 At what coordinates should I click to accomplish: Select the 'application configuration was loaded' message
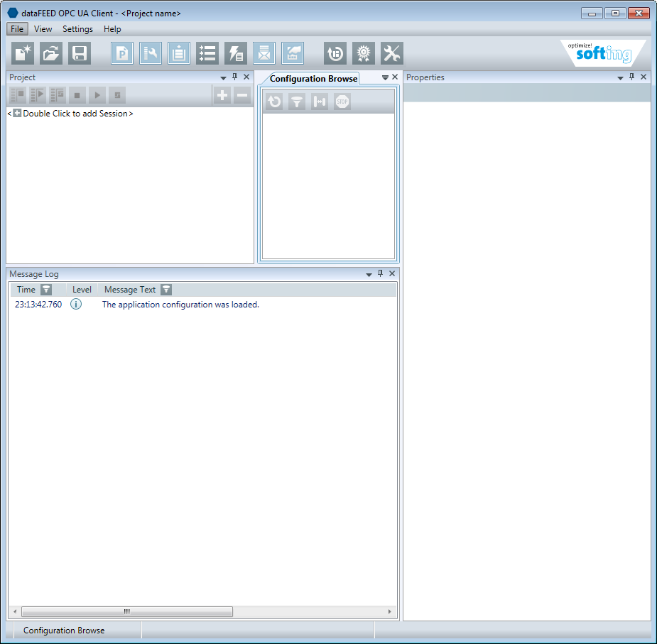coord(180,305)
